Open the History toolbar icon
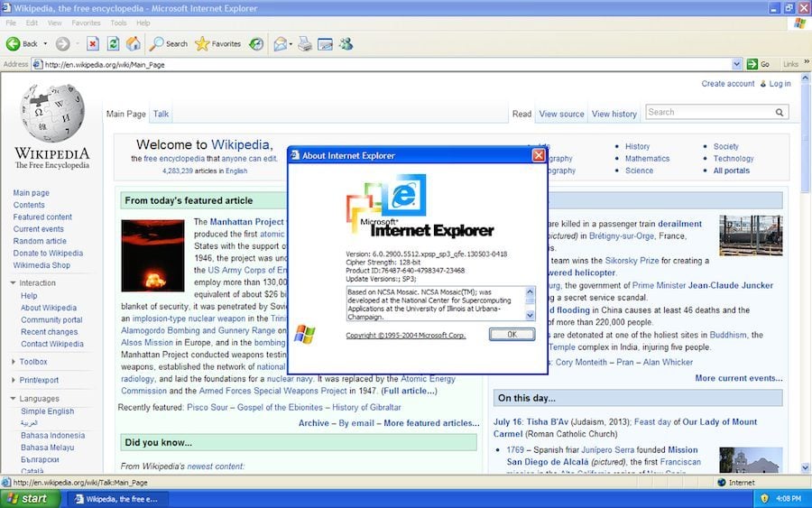812x508 pixels. [256, 44]
